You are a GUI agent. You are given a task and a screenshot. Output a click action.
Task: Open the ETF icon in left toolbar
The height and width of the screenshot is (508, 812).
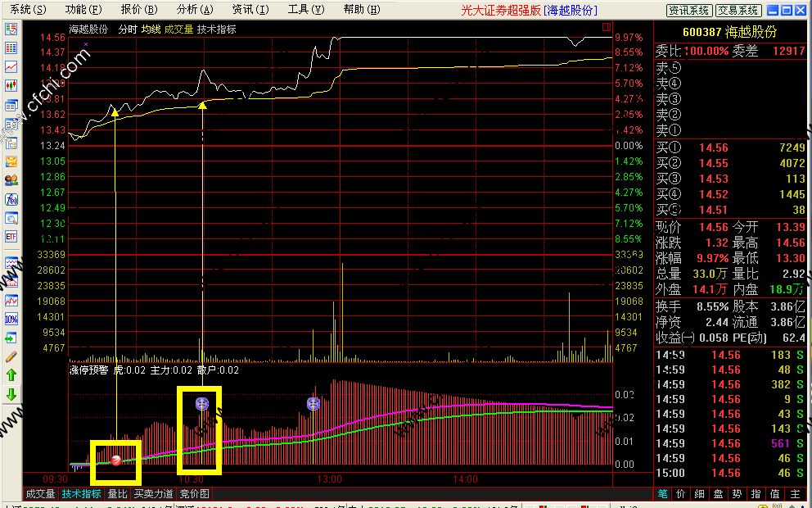[11, 237]
